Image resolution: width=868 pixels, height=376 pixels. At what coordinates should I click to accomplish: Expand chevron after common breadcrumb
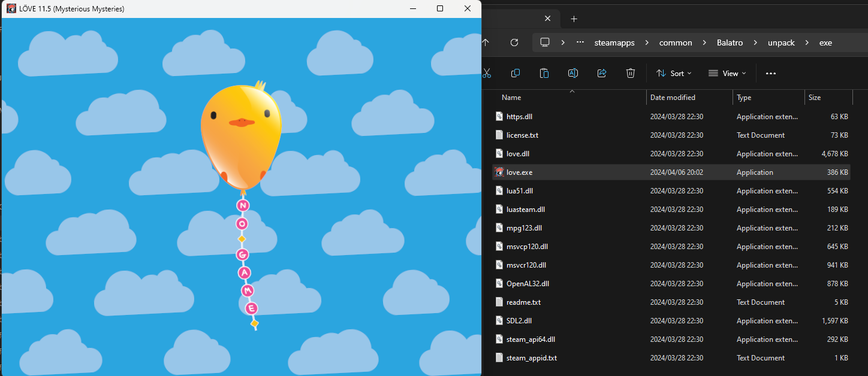pos(705,43)
